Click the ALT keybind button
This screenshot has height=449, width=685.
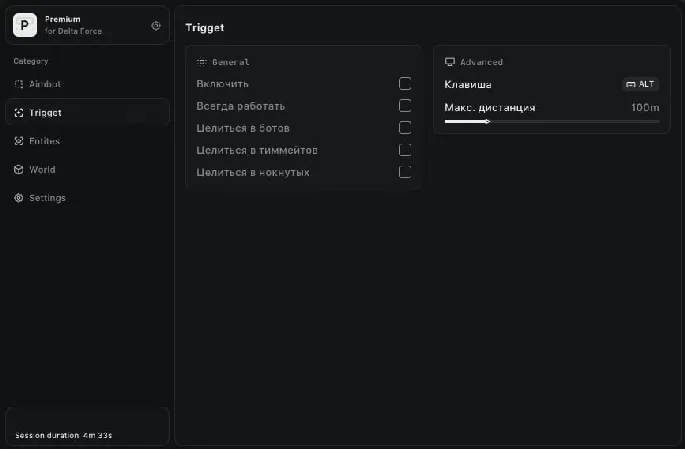point(640,84)
